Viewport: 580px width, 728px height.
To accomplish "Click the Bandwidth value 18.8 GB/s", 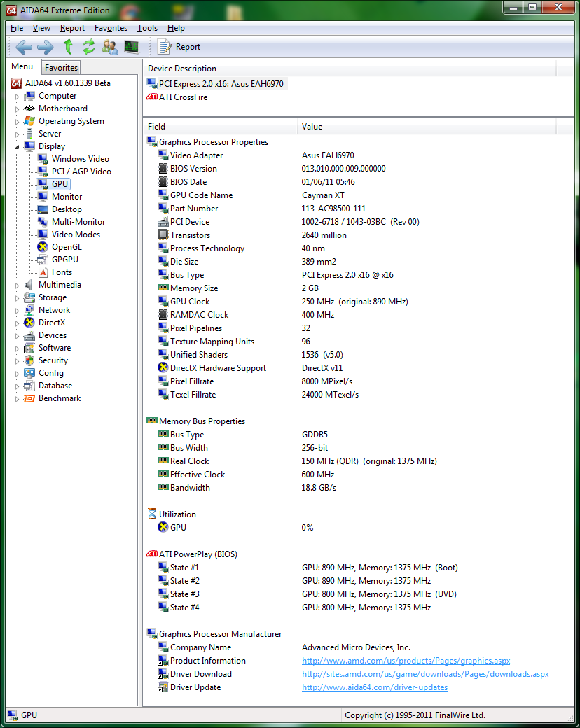I will (319, 487).
